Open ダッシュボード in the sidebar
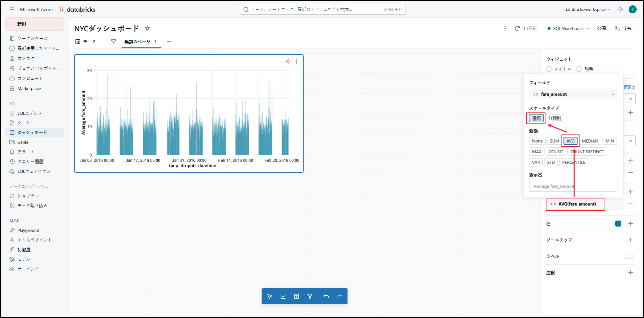Viewport: 644px width, 318px height. point(35,132)
